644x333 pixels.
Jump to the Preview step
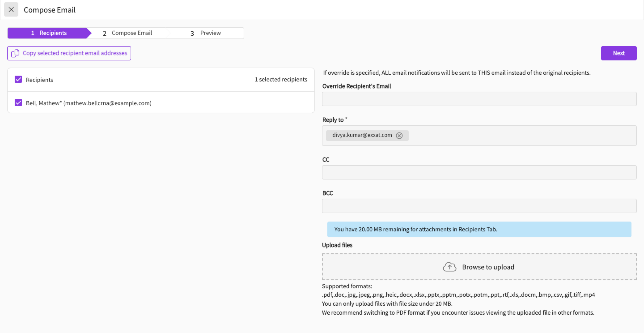(205, 33)
